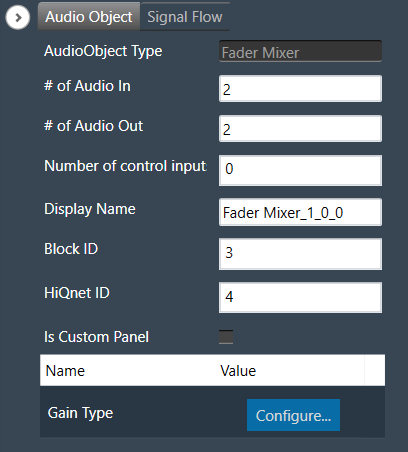Viewport: 408px width, 452px height.
Task: Click the Name column header
Action: pyautogui.click(x=65, y=371)
